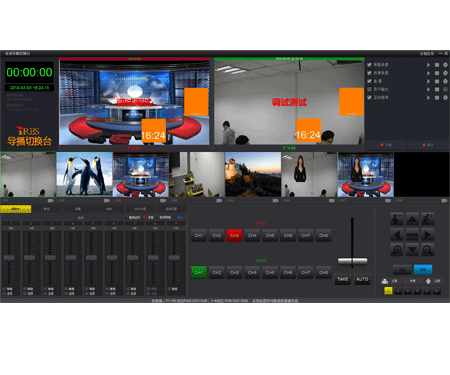Click the stop square in the third output row
Viewport: 450px width, 375px height.
[x=437, y=81]
